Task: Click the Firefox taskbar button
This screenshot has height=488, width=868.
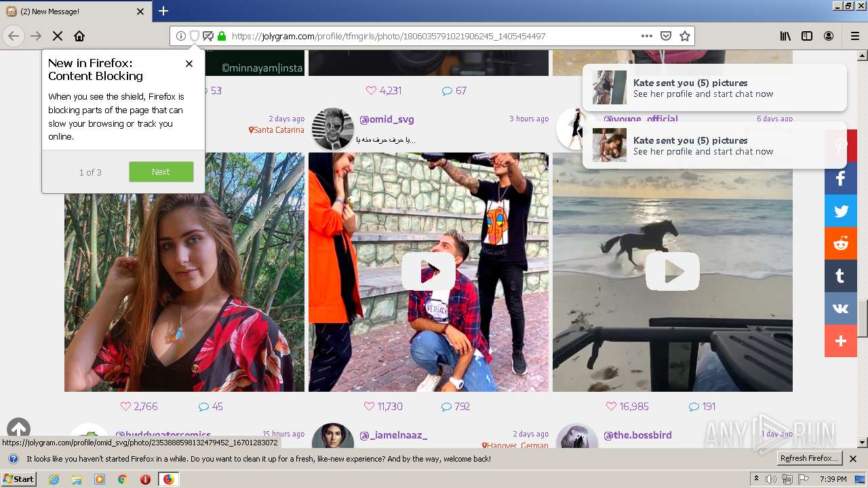Action: [168, 479]
